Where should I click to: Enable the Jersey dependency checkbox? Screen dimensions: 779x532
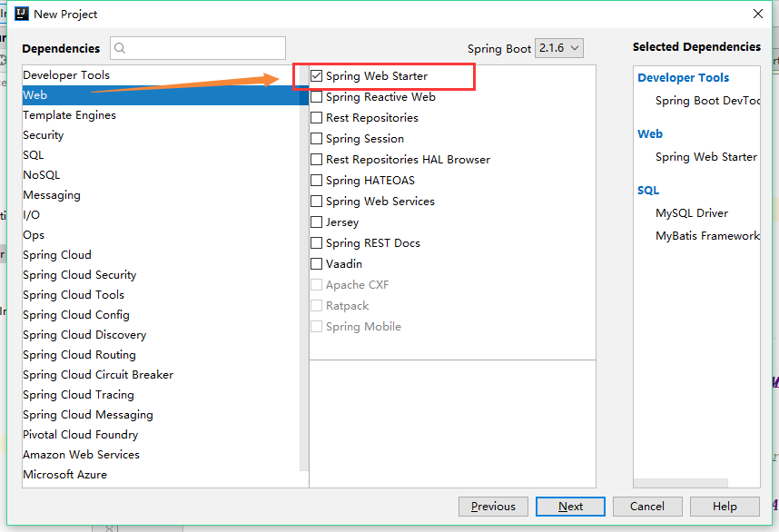click(x=317, y=222)
